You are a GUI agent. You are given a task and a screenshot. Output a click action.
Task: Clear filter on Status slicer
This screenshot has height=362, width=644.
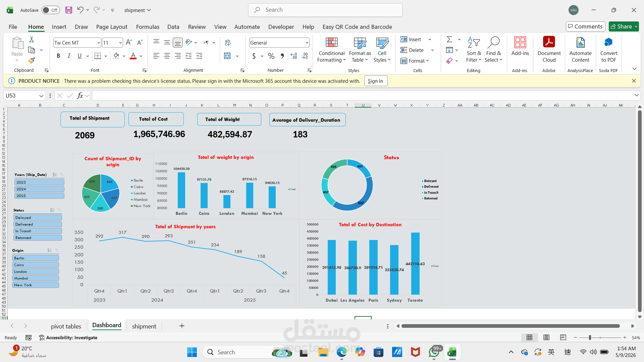coord(59,210)
